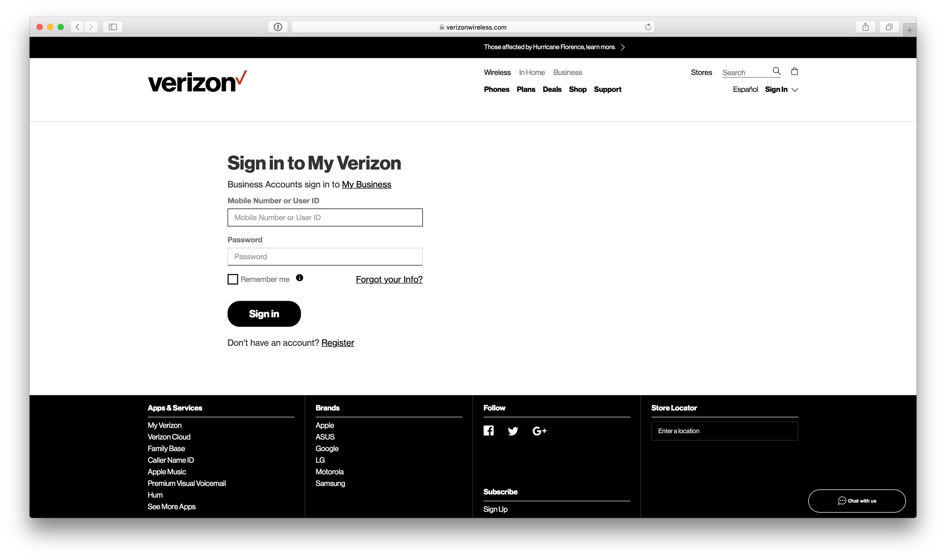
Task: Click the Mobile Number or User ID input field
Action: (x=325, y=217)
